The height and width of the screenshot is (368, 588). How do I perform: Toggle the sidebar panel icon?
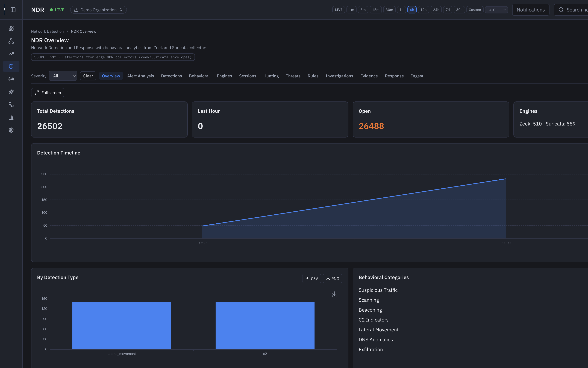(x=13, y=10)
